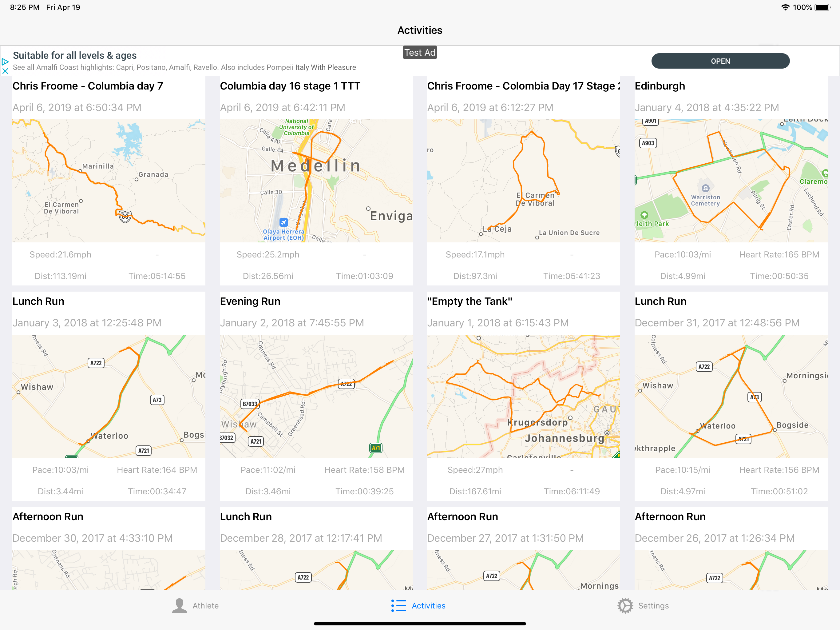Tap Dist:26.56mi value
Image resolution: width=840 pixels, height=630 pixels.
coord(268,276)
